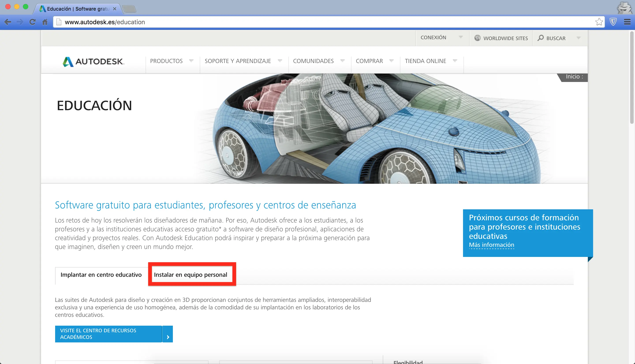The height and width of the screenshot is (364, 635).
Task: Open Worldwide Sites
Action: [505, 38]
